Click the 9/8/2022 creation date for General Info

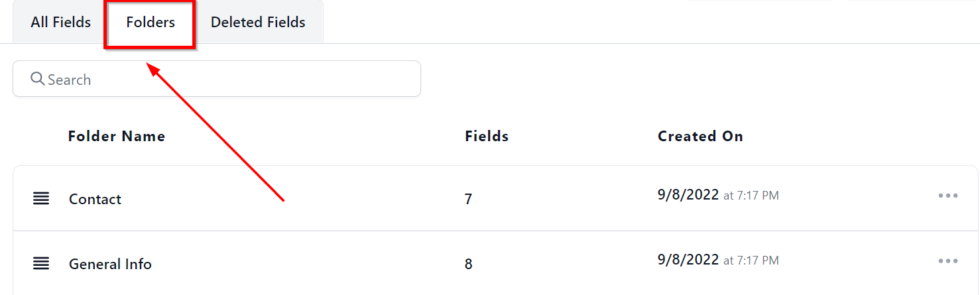[688, 260]
